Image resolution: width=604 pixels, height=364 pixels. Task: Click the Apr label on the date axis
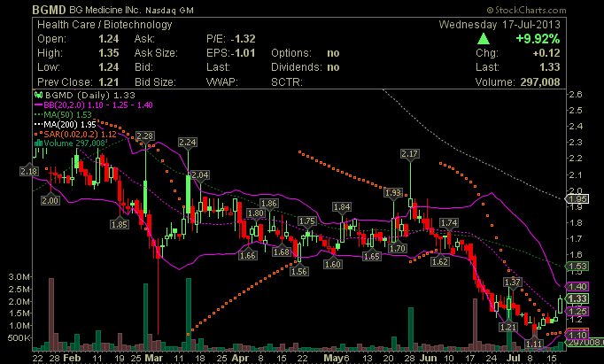(x=240, y=358)
